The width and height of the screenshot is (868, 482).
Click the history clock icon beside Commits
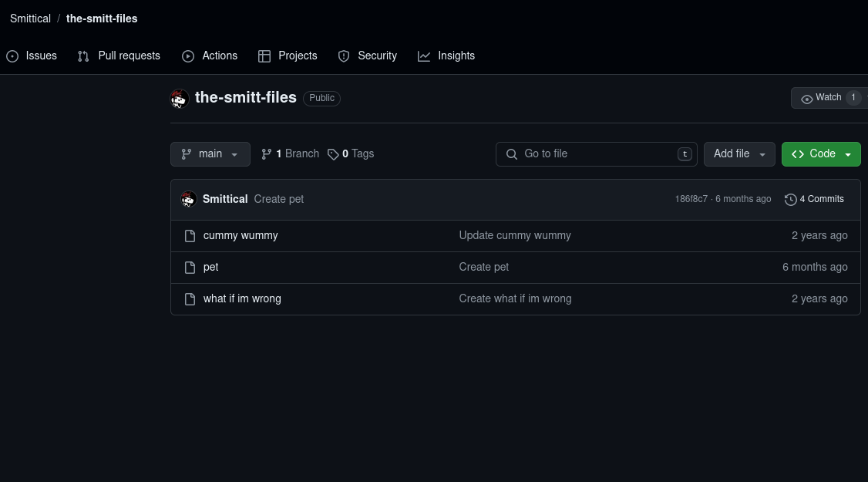790,200
